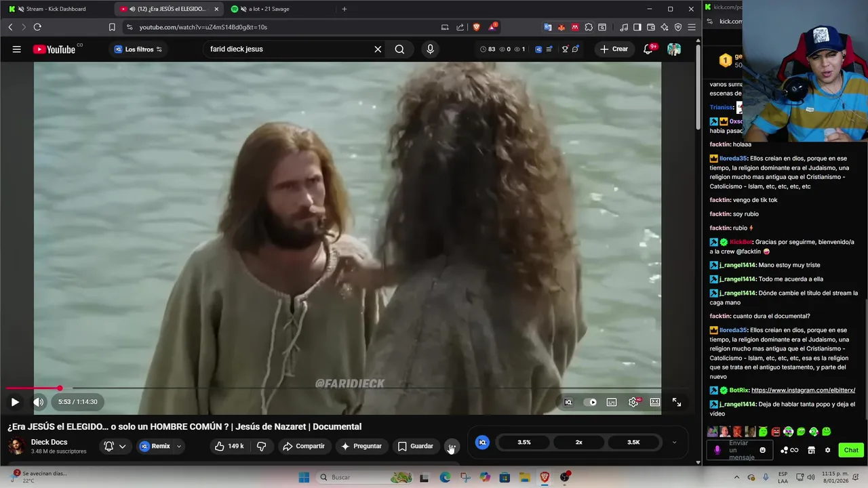Open the Brave Rewards triangle icon
The width and height of the screenshot is (868, 488).
pyautogui.click(x=492, y=27)
